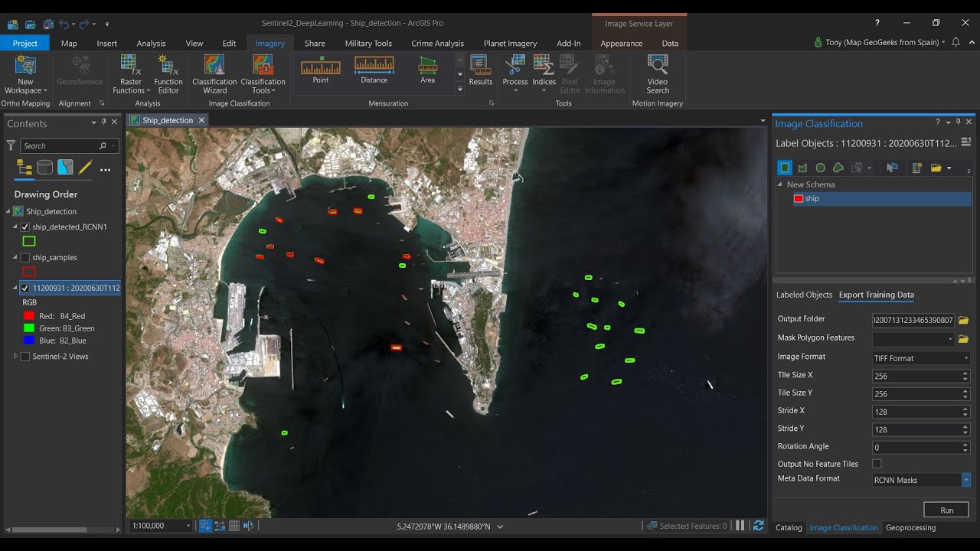The image size is (980, 551).
Task: Open the schema properties icon in Image Classification
Action: pyautogui.click(x=917, y=168)
